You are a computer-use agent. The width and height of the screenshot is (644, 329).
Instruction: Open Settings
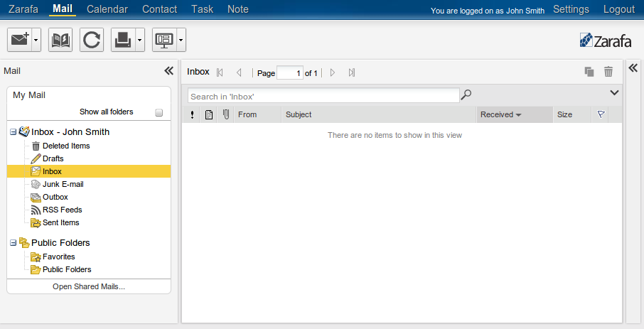point(571,9)
